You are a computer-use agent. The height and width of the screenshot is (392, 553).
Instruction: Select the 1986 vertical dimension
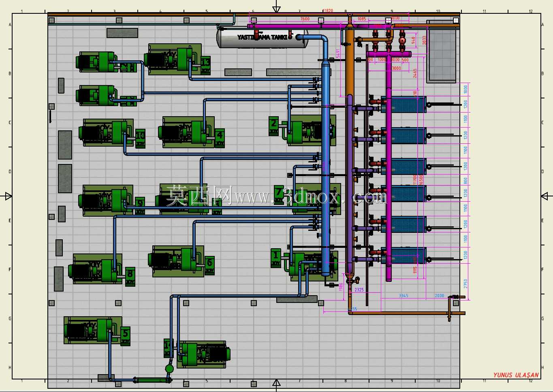pos(341,287)
